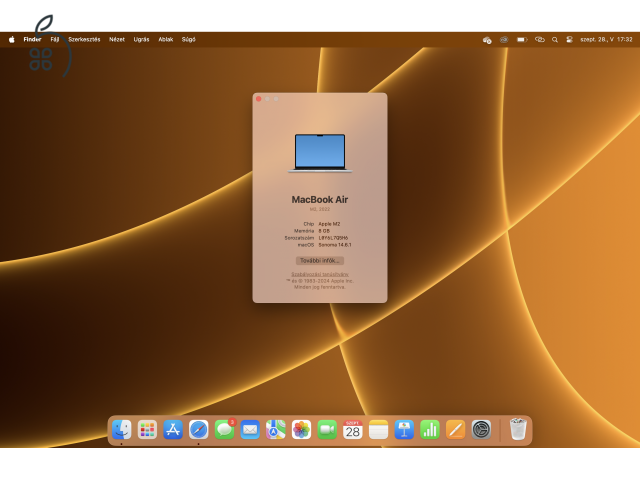Click the További infók... button
Viewport: 640px width, 480px height.
320,260
